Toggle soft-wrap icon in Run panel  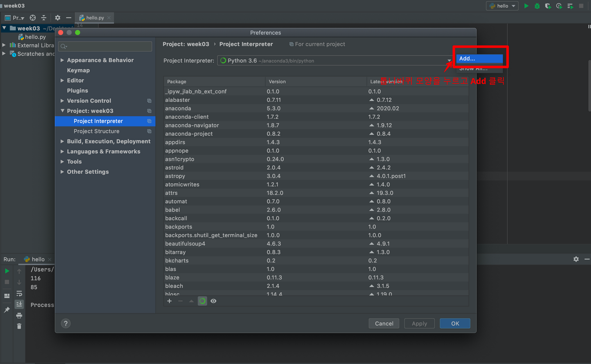point(19,293)
